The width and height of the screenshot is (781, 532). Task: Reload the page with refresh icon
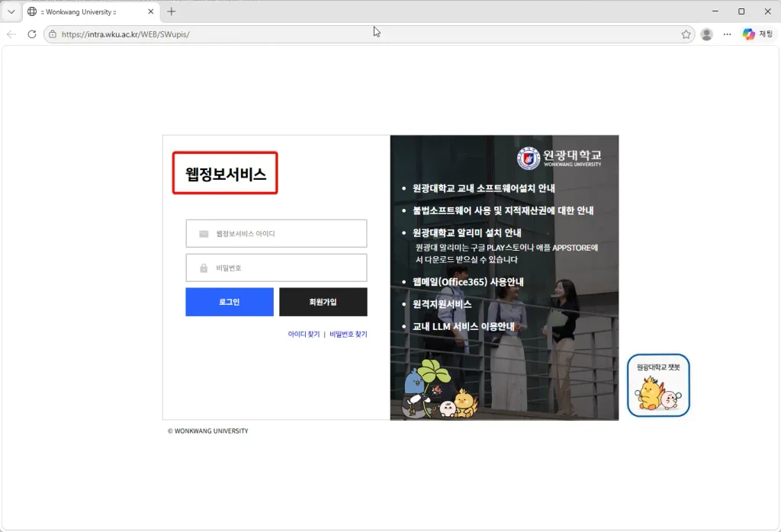coord(32,34)
